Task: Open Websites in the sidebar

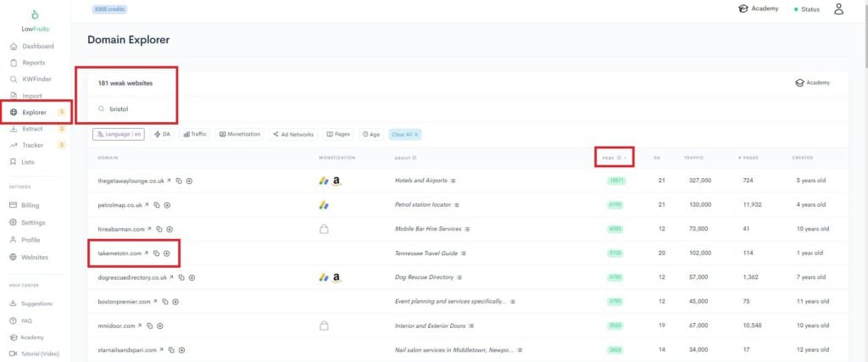Action: click(30, 258)
